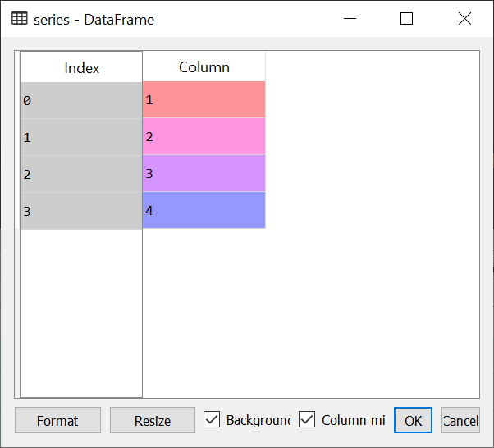Dismiss dialog with Cancel button
Viewport: 494px width, 448px height.
tap(460, 420)
